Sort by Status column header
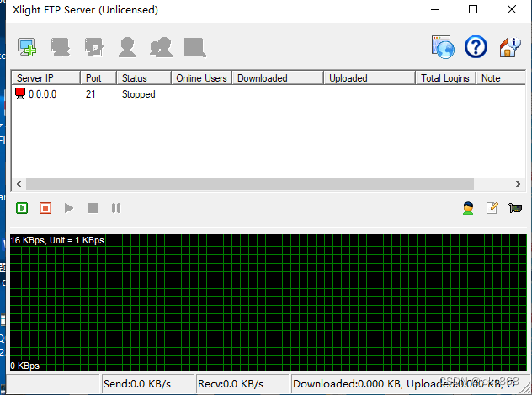This screenshot has width=532, height=395. pyautogui.click(x=144, y=78)
